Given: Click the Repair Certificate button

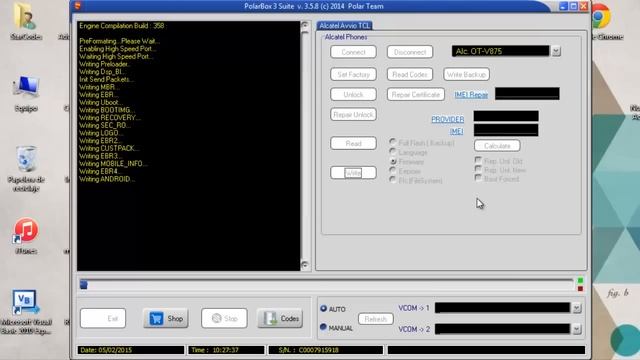Looking at the screenshot, I should coord(416,94).
